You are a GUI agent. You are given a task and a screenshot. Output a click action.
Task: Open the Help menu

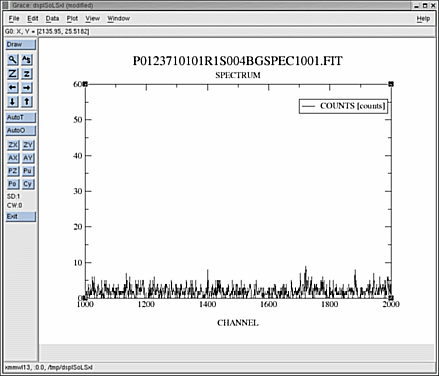click(423, 19)
